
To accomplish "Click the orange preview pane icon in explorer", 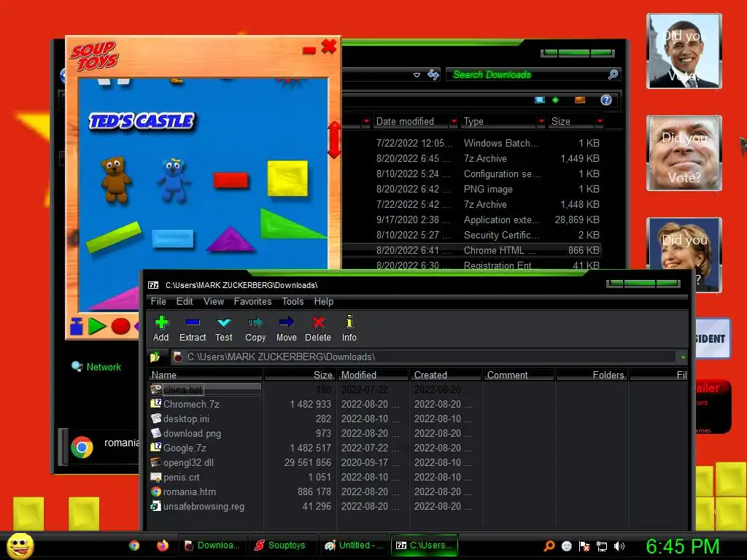I will click(x=580, y=100).
